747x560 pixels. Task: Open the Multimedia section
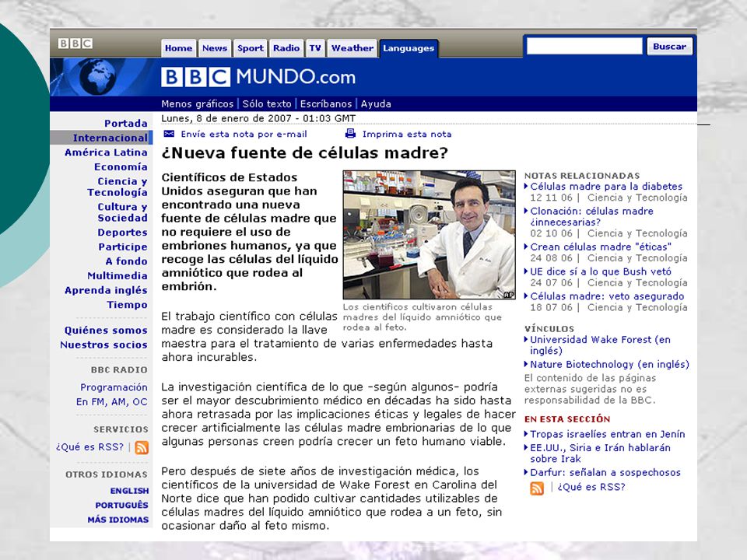click(x=117, y=275)
